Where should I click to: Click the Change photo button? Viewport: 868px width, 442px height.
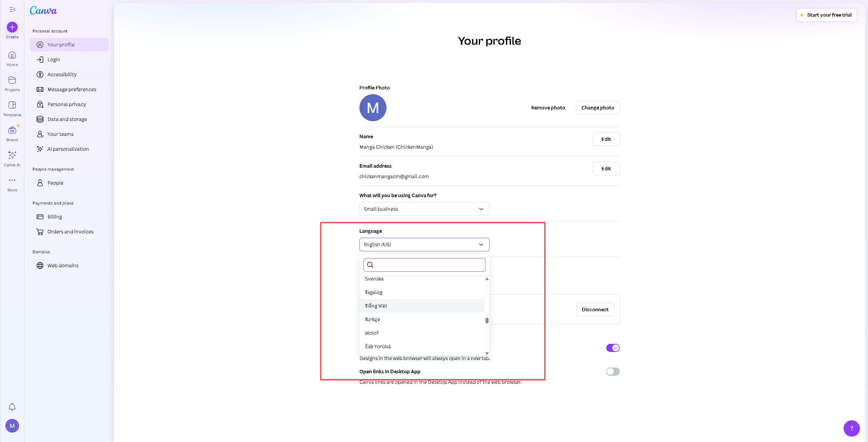click(x=597, y=108)
